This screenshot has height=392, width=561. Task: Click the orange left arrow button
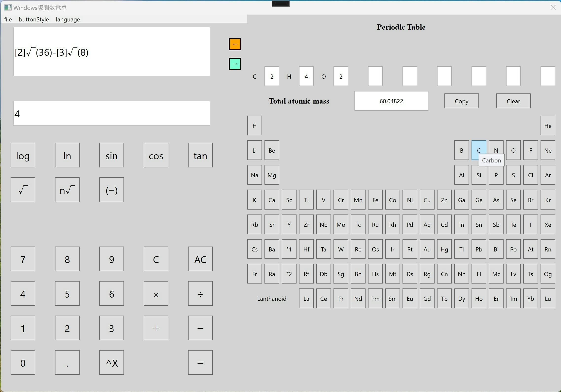click(235, 44)
